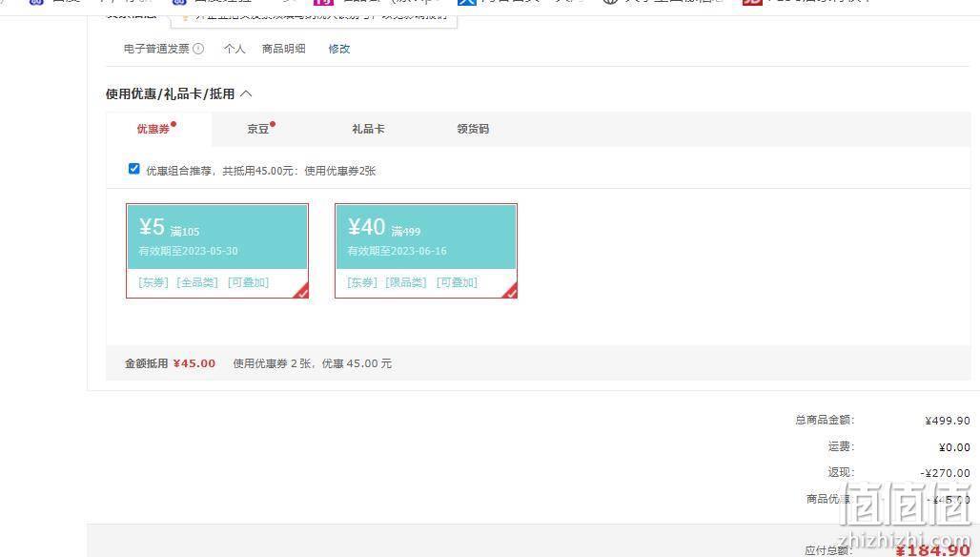This screenshot has width=980, height=557.
Task: Click the [全品类] tag on the ¥5 coupon
Action: coord(197,282)
